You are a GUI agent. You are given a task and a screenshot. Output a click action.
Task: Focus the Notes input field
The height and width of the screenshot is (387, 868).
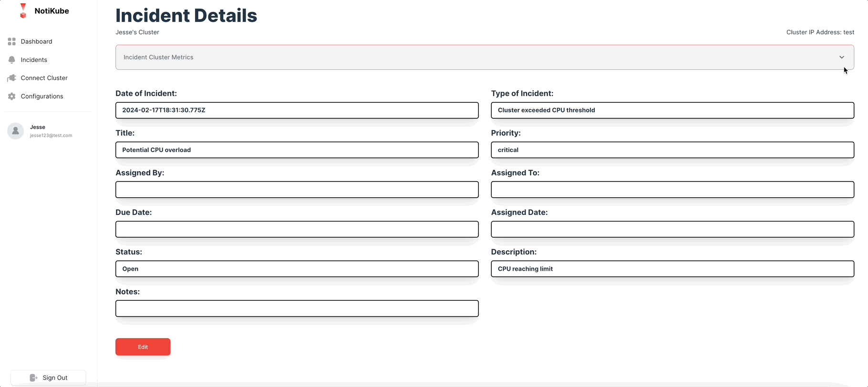point(297,308)
